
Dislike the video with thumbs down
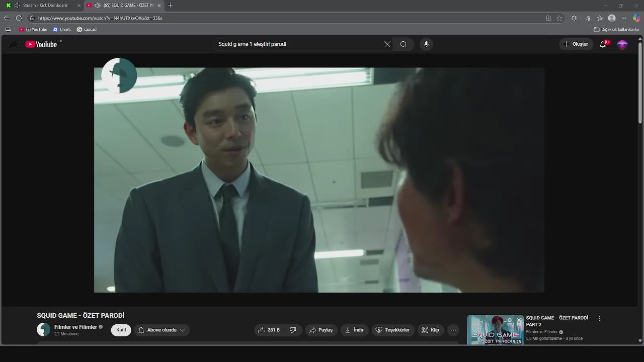click(293, 330)
